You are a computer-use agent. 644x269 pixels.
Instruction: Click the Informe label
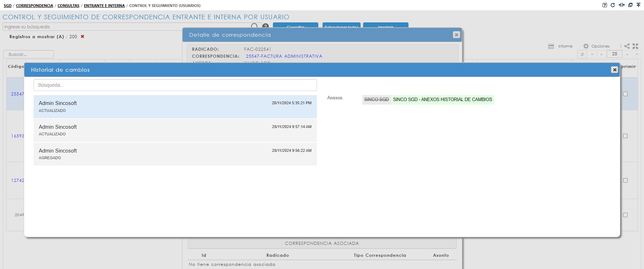click(x=565, y=46)
